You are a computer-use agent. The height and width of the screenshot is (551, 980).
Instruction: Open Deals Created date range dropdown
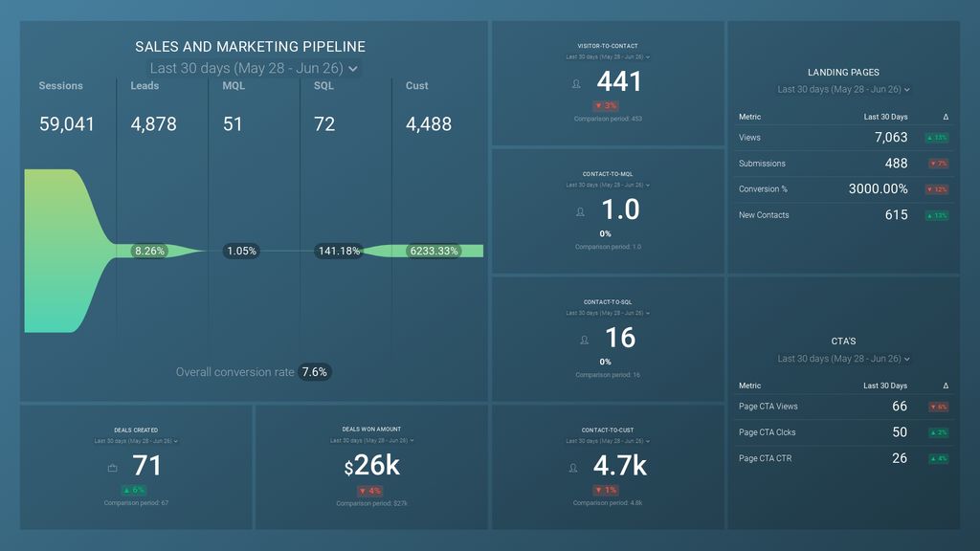coord(136,441)
